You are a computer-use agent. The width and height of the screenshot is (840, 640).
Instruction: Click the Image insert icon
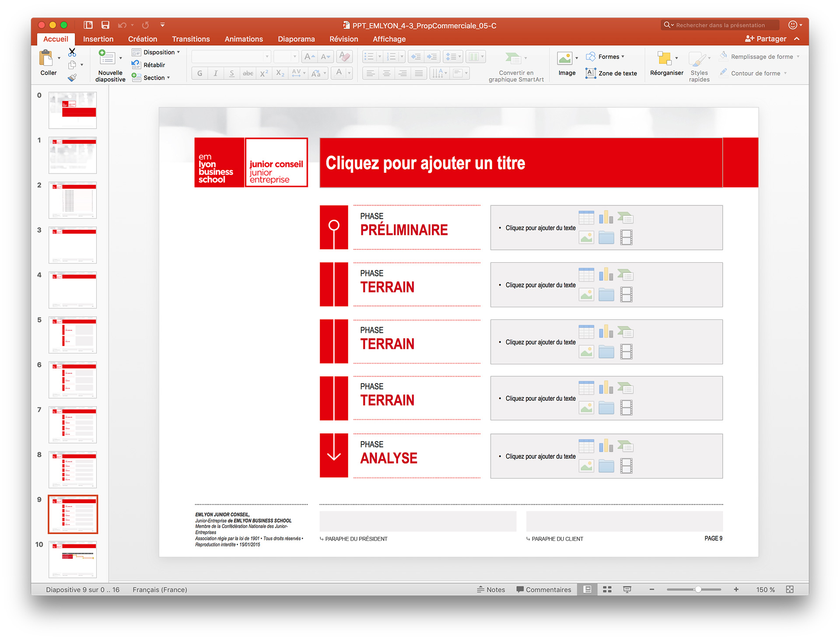click(564, 58)
